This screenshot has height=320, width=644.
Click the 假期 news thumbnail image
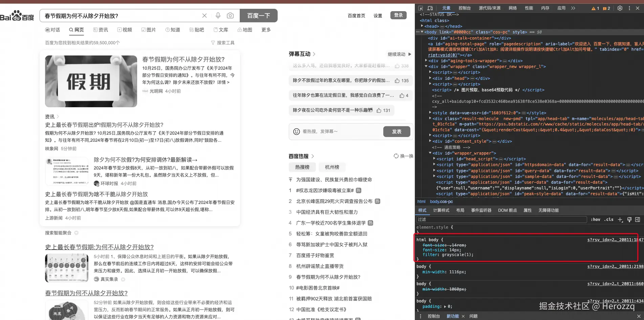(91, 81)
